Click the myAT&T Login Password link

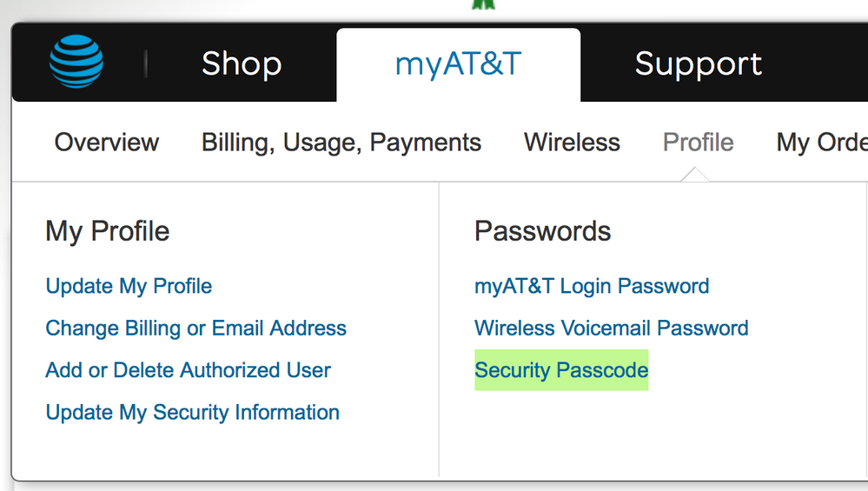tap(592, 286)
